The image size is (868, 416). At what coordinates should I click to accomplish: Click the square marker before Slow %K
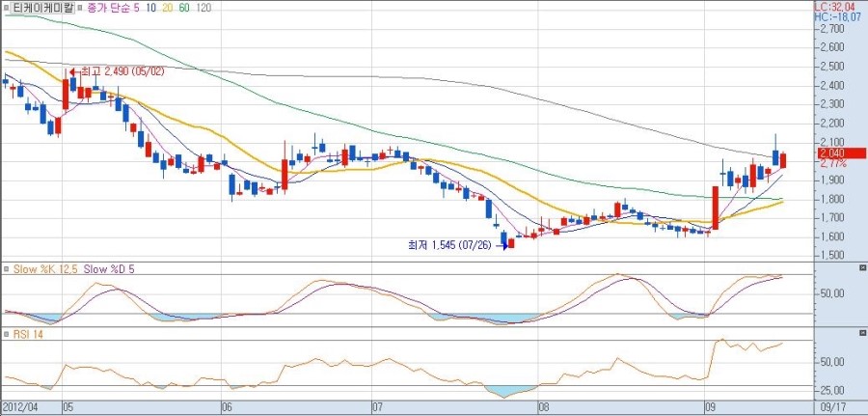click(x=6, y=269)
